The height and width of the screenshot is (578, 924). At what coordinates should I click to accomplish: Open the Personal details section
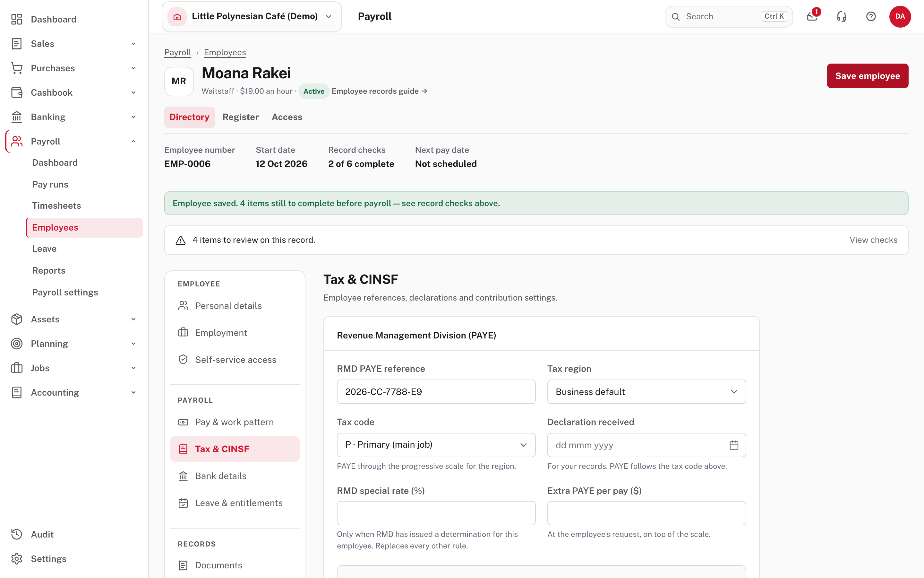pos(235,306)
